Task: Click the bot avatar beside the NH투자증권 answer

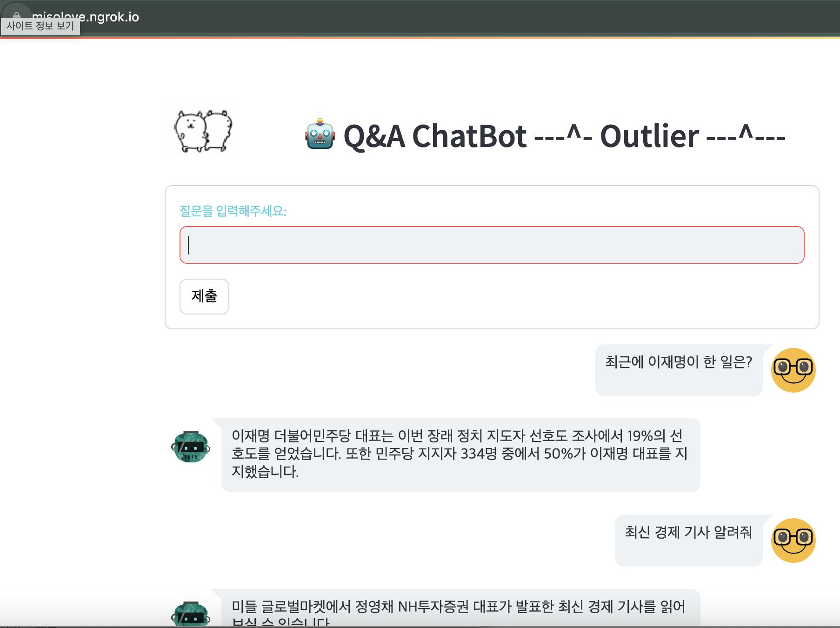Action: [x=191, y=614]
